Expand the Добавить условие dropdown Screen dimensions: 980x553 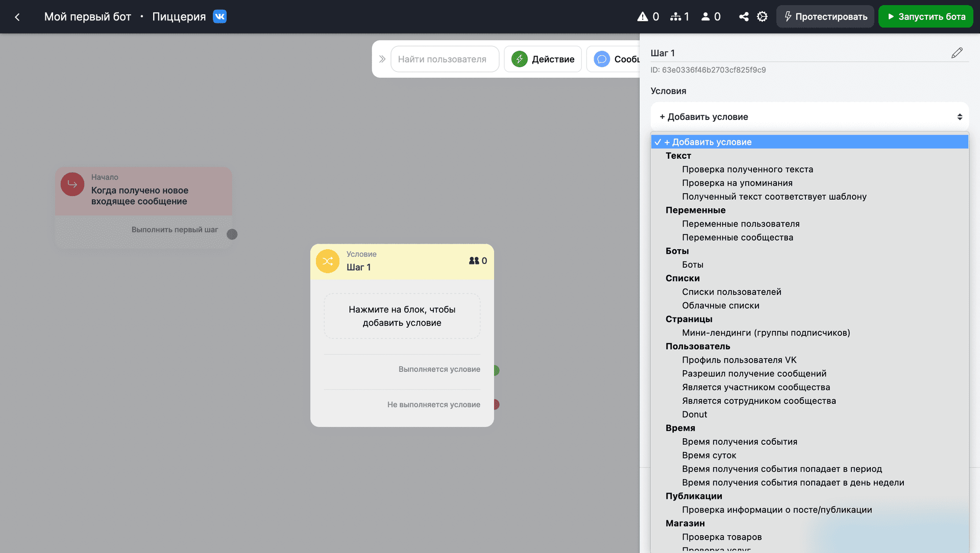click(810, 117)
